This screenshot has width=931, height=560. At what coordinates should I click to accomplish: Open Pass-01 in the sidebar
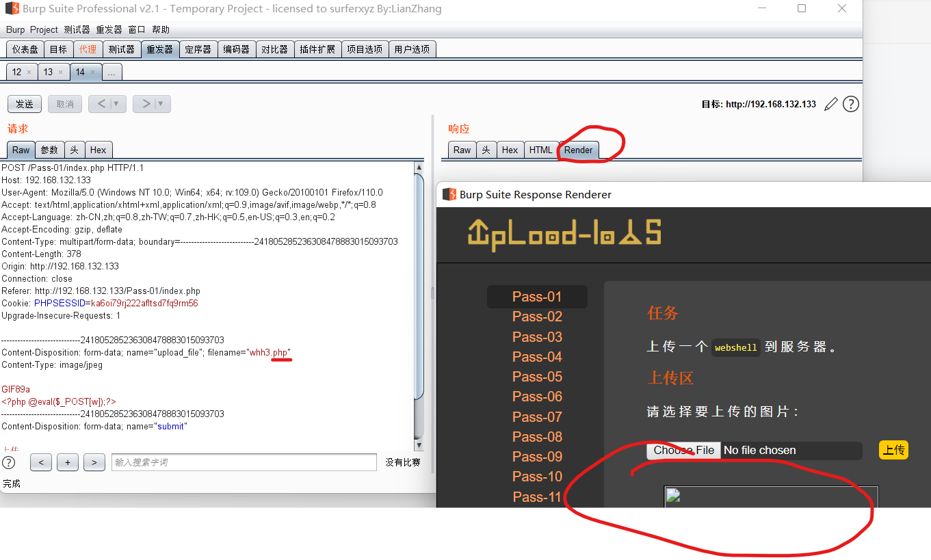click(x=537, y=297)
